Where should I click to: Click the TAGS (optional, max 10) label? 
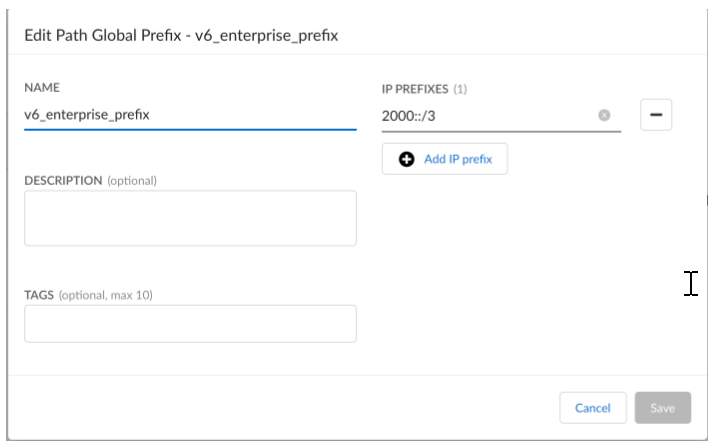click(88, 295)
